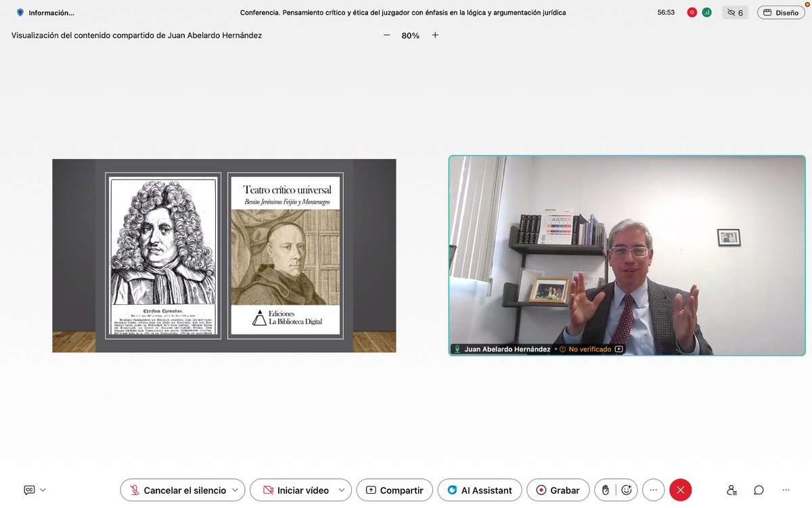
Task: Click the microphone icon by Juan Abelardo
Action: [457, 350]
